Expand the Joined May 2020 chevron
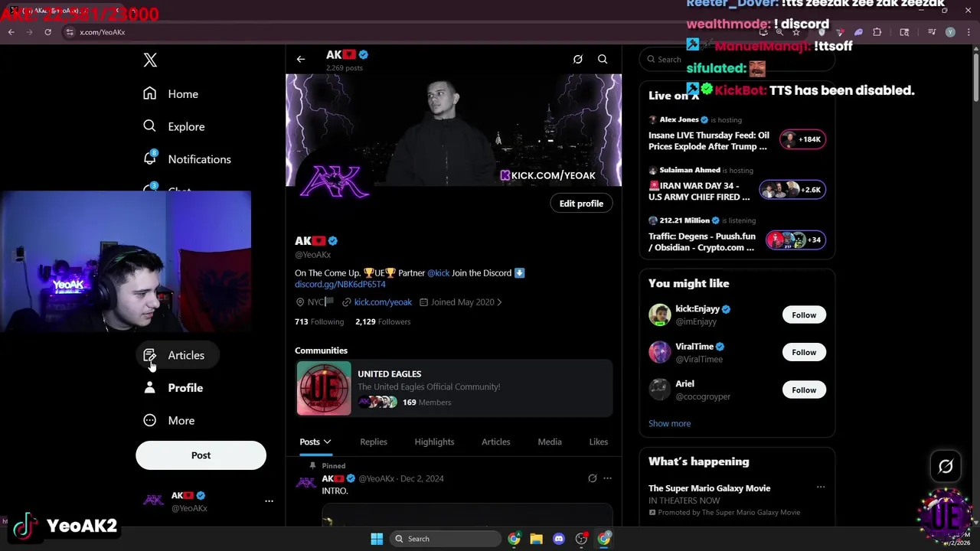This screenshot has width=980, height=551. coord(500,302)
